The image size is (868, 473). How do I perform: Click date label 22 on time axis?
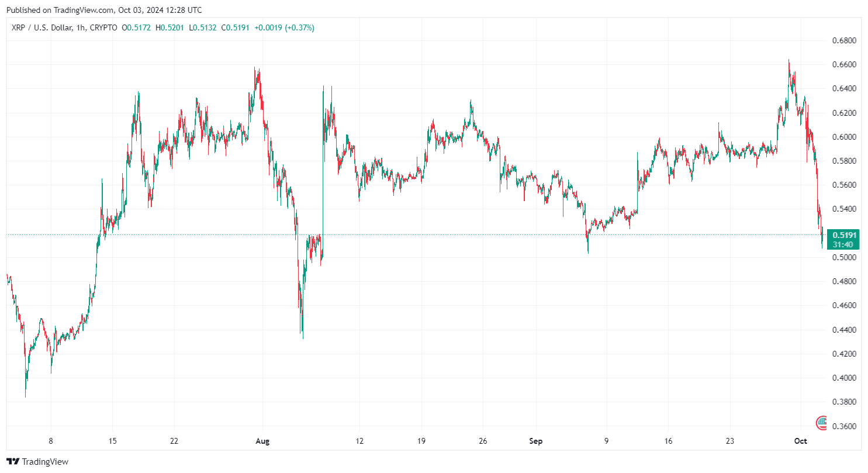coord(174,441)
